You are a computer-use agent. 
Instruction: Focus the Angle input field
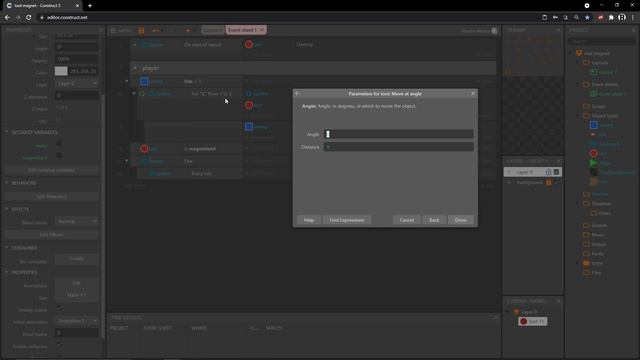click(398, 134)
